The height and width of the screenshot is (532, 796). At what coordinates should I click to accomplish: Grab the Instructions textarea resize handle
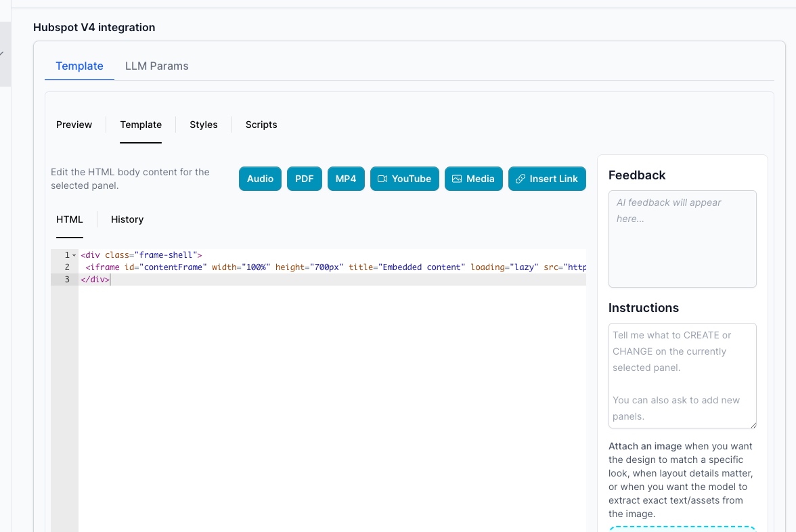(x=753, y=425)
